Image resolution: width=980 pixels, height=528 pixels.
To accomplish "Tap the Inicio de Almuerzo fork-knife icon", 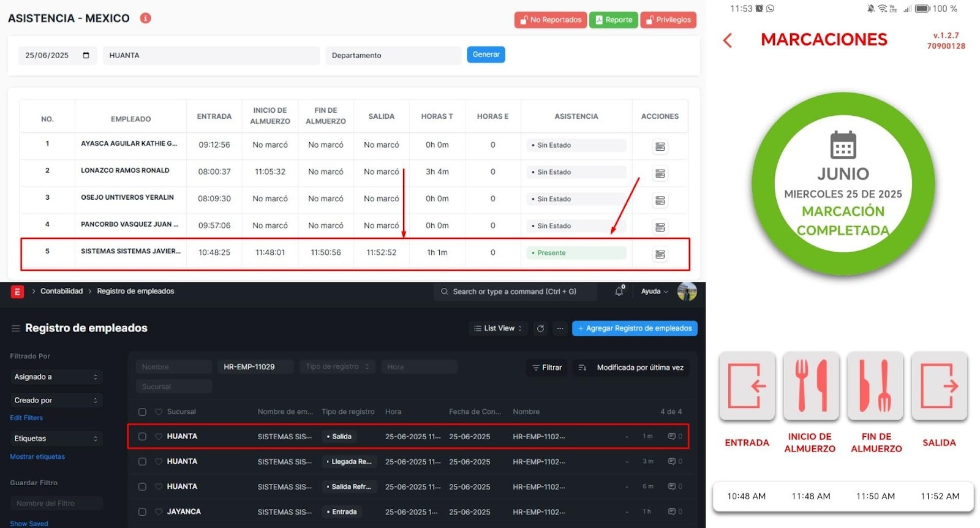I will [x=811, y=386].
